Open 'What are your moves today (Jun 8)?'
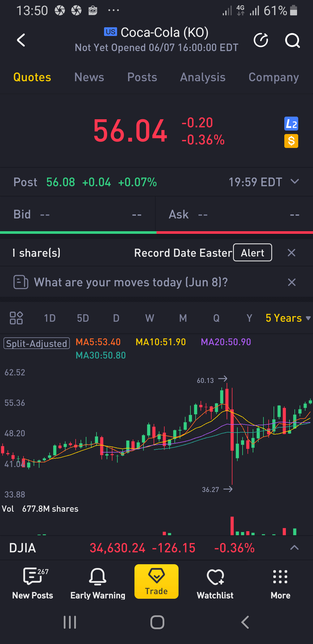Viewport: 313px width, 644px height. [131, 282]
